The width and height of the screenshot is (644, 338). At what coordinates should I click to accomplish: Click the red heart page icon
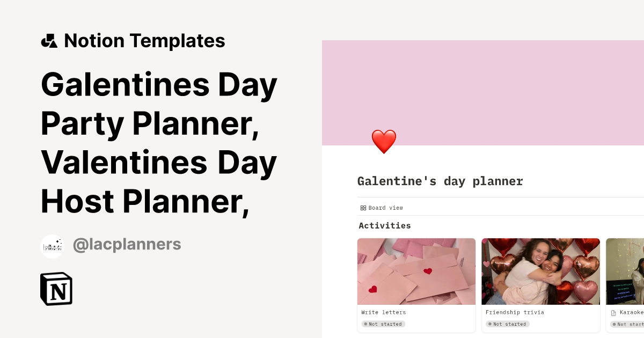click(383, 141)
